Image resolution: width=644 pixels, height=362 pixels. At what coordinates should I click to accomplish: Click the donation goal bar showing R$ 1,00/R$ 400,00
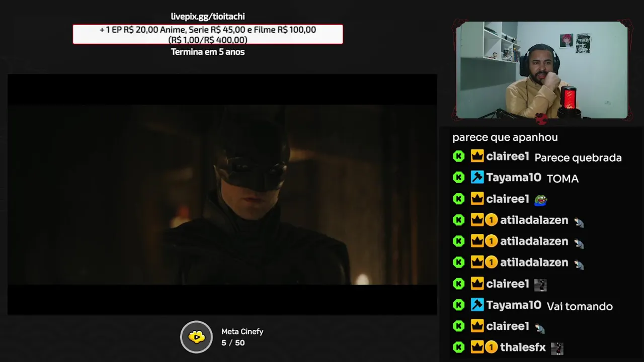(x=208, y=35)
